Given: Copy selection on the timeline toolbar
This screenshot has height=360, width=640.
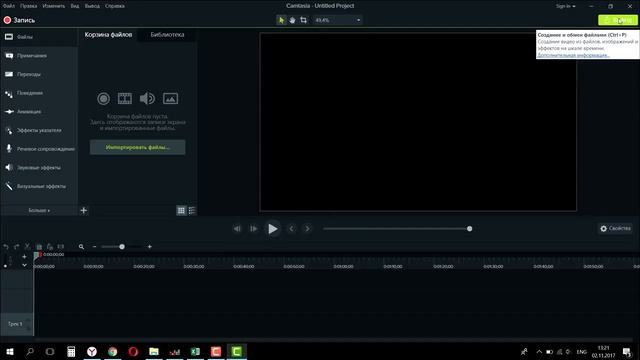Looking at the screenshot, I should pyautogui.click(x=39, y=247).
